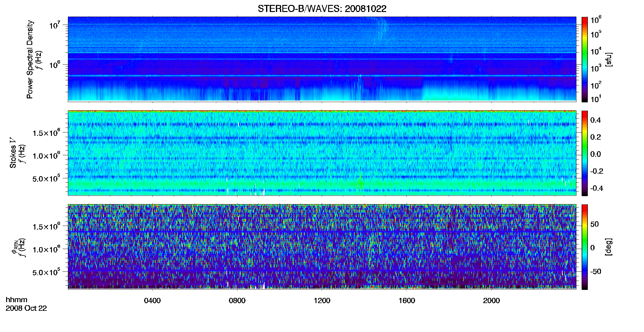The width and height of the screenshot is (644, 332).
Task: Select the 5.0×10^5 tick on the φ RTN axis
Action: pyautogui.click(x=46, y=272)
